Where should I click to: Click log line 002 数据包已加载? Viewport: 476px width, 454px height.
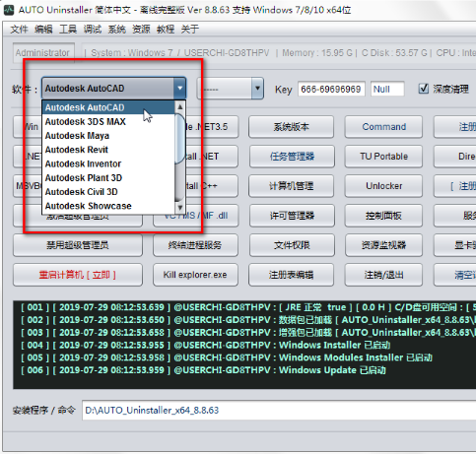pos(248,320)
